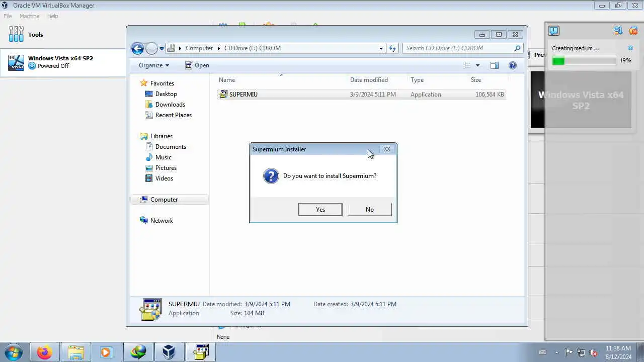Open the VirtualBox Machine menu
The image size is (644, 362).
point(29,16)
